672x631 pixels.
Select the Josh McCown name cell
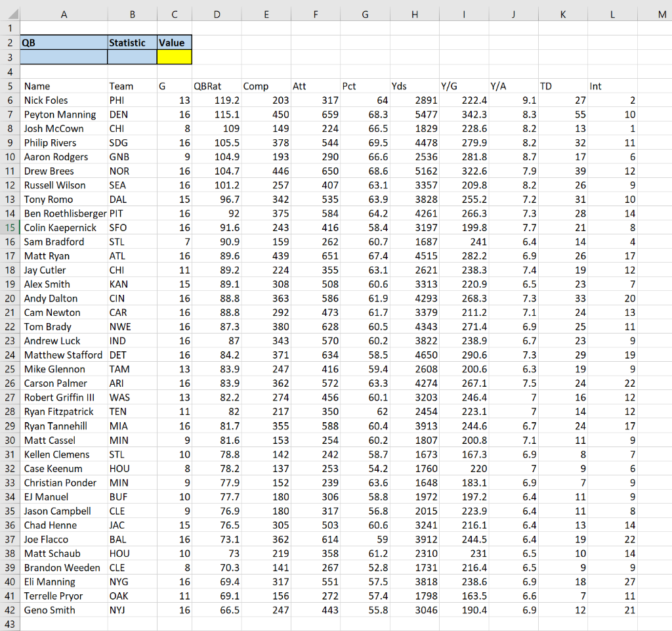point(64,129)
